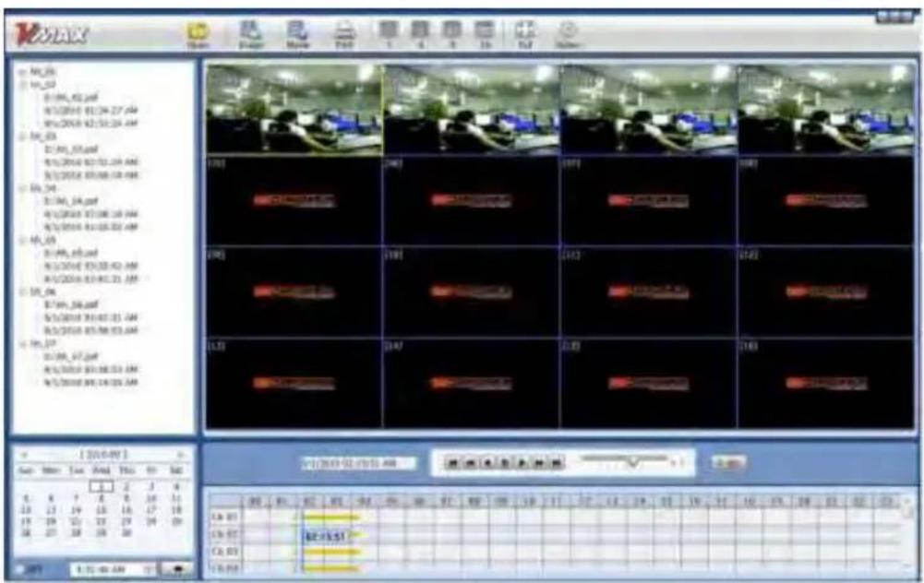This screenshot has height=583, width=924.
Task: Open the time field dropdown arrow
Action: pyautogui.click(x=150, y=569)
